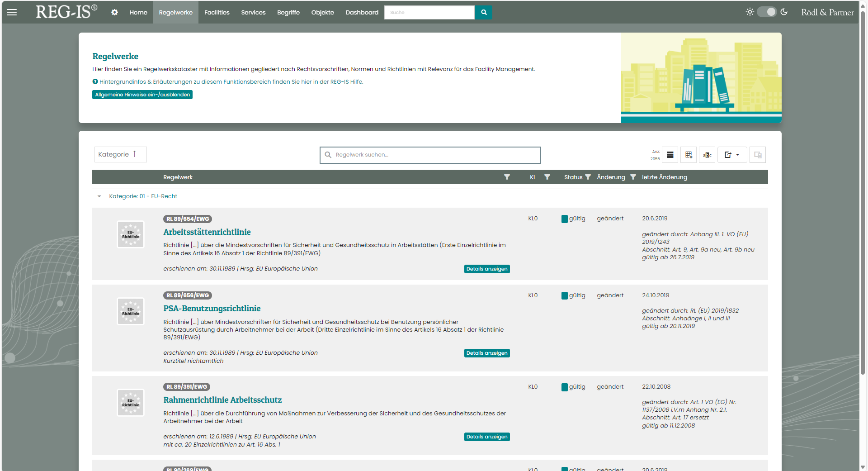The width and height of the screenshot is (868, 471).
Task: Click the Regelwerk column filter icon
Action: [507, 177]
